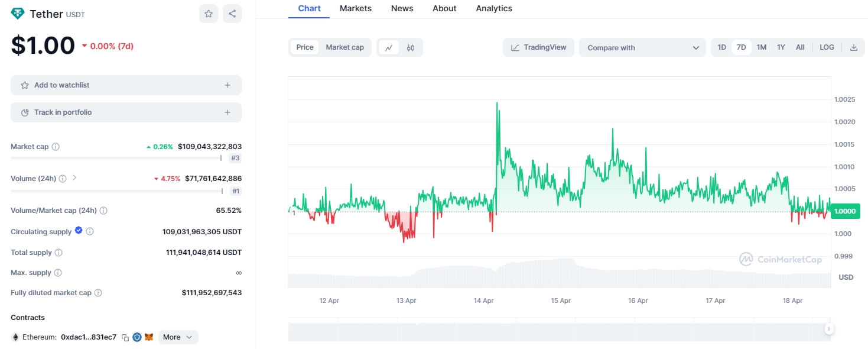
Task: Set chart range to 1M
Action: point(762,47)
